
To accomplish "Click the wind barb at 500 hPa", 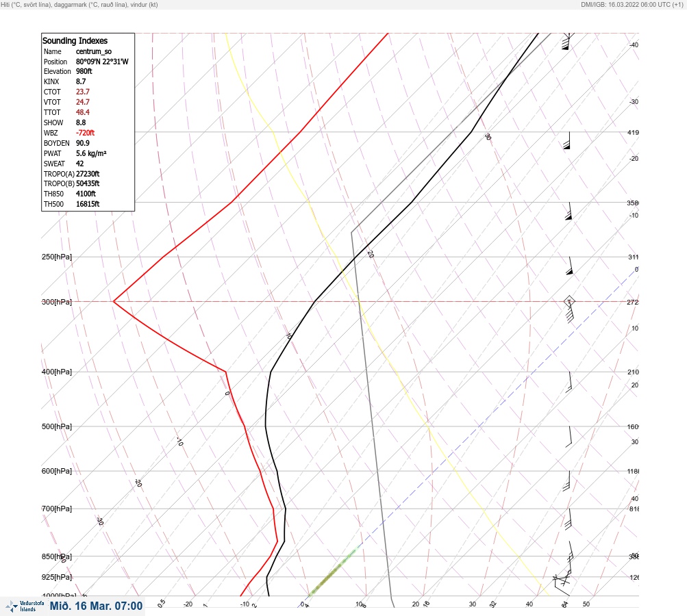I will (569, 437).
